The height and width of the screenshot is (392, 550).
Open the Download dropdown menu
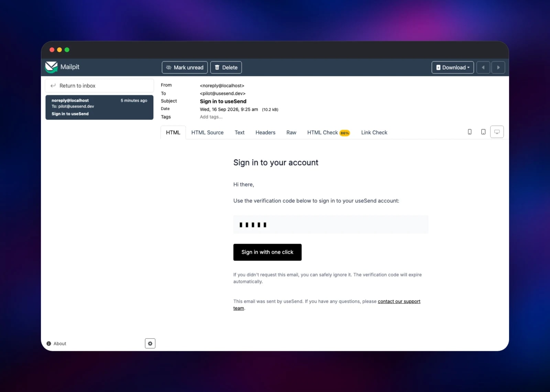(453, 67)
